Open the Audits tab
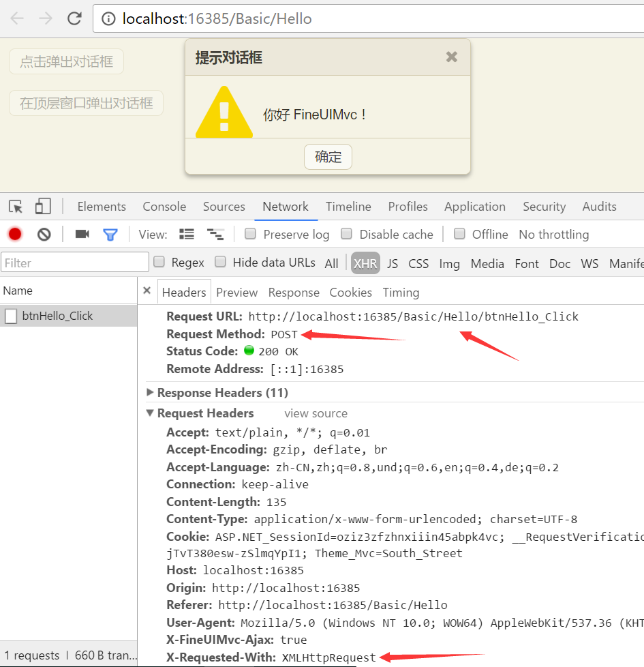644x667 pixels. pyautogui.click(x=600, y=207)
